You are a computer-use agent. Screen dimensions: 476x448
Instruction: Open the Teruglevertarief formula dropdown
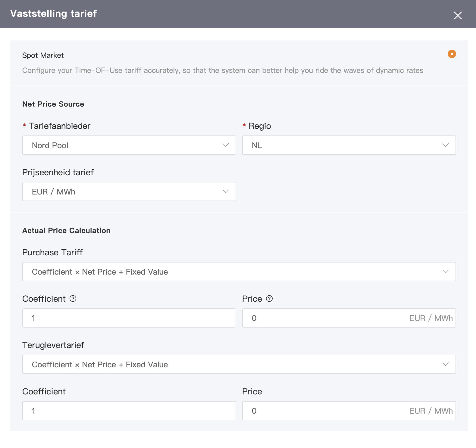point(239,364)
